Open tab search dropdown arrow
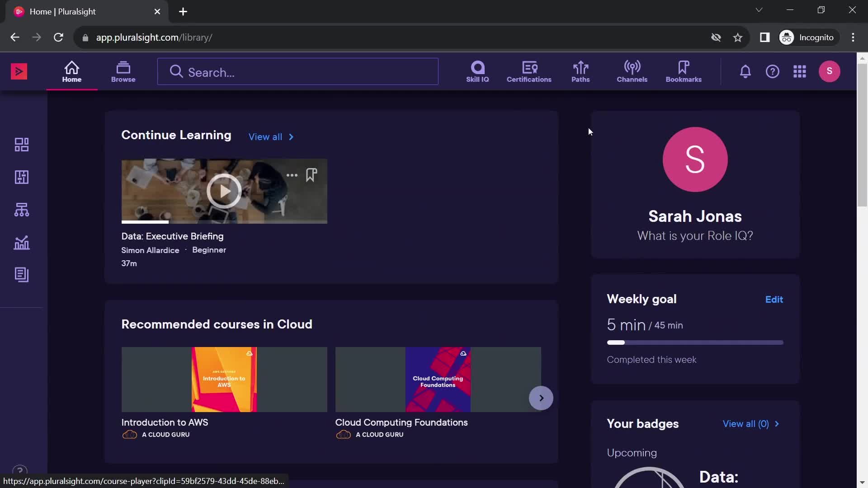This screenshot has width=868, height=488. [759, 10]
